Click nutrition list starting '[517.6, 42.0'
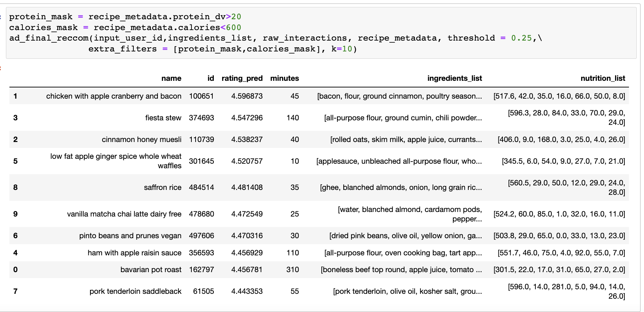 (559, 96)
